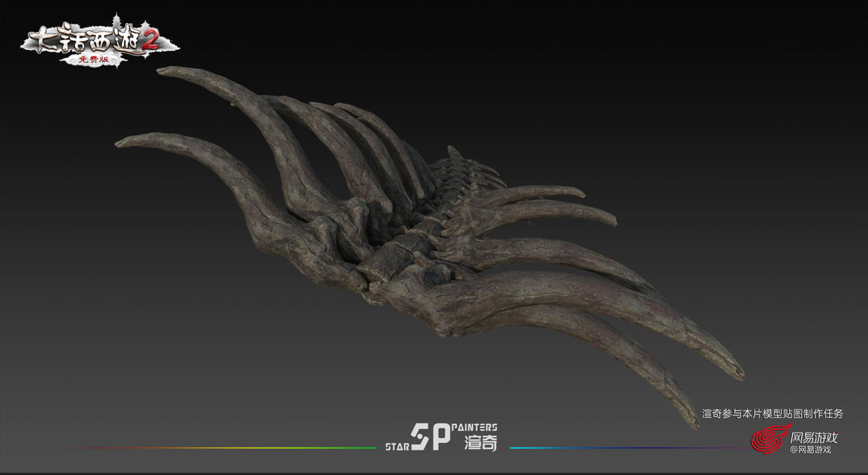Click the stylized 网易游戏 wordmark

coord(814,437)
